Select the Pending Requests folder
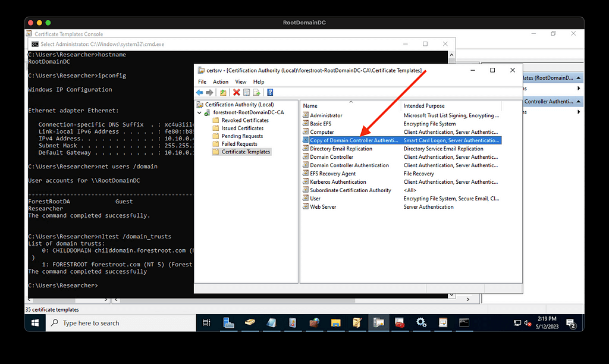609x364 pixels. tap(241, 136)
